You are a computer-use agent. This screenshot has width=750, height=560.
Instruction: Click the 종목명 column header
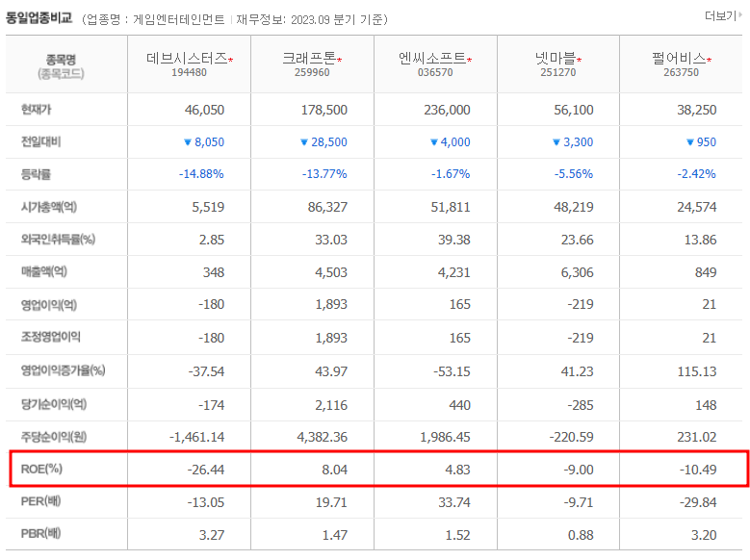point(61,60)
